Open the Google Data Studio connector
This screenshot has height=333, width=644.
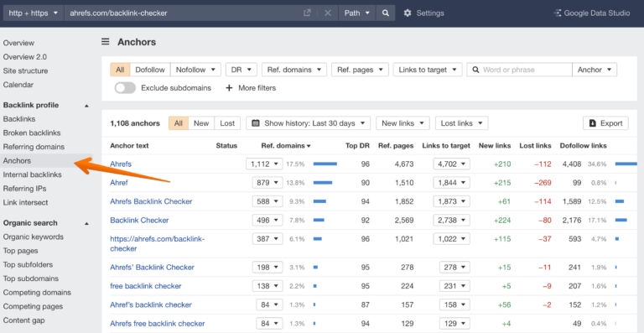(x=591, y=13)
